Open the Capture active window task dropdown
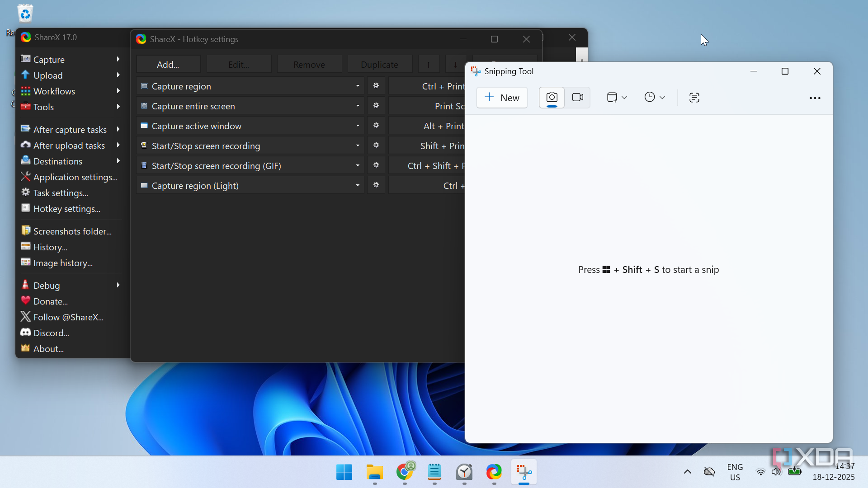Screen dimensions: 868x488 coord(250,126)
